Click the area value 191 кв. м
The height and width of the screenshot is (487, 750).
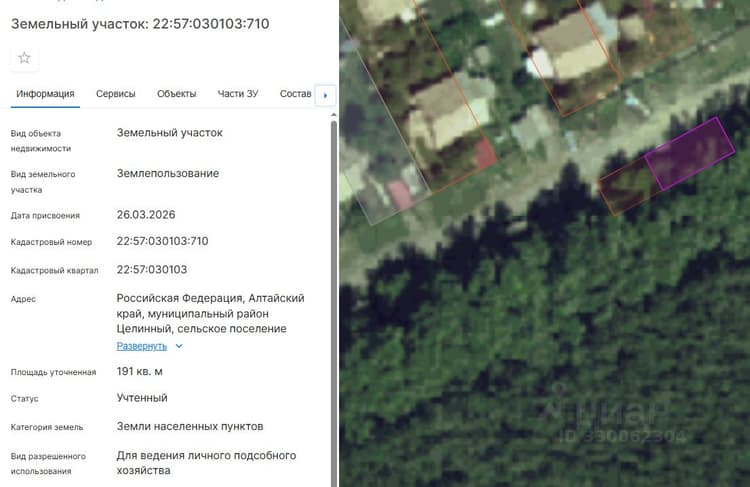(x=140, y=372)
